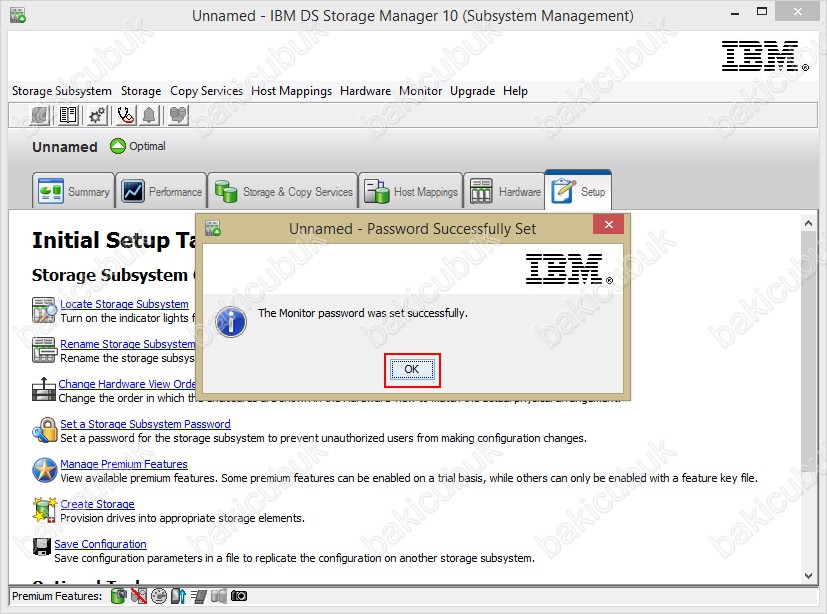Click the Summary tab chart icon
The width and height of the screenshot is (827, 614).
pos(51,191)
